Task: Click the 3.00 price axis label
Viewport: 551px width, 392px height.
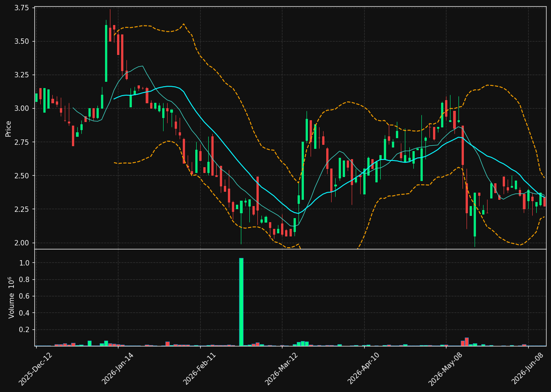Action: (x=22, y=109)
